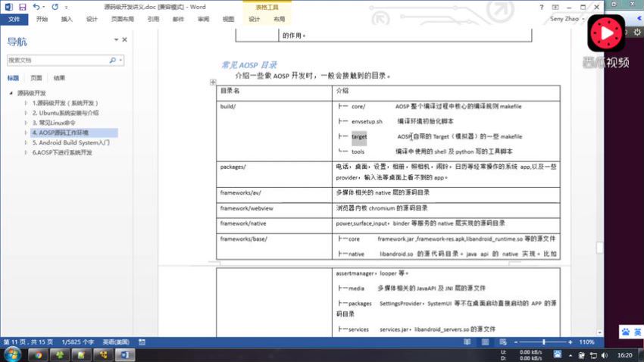Viewport: 644px width, 362px height.
Task: Click the zoom slider handle
Action: (544, 342)
